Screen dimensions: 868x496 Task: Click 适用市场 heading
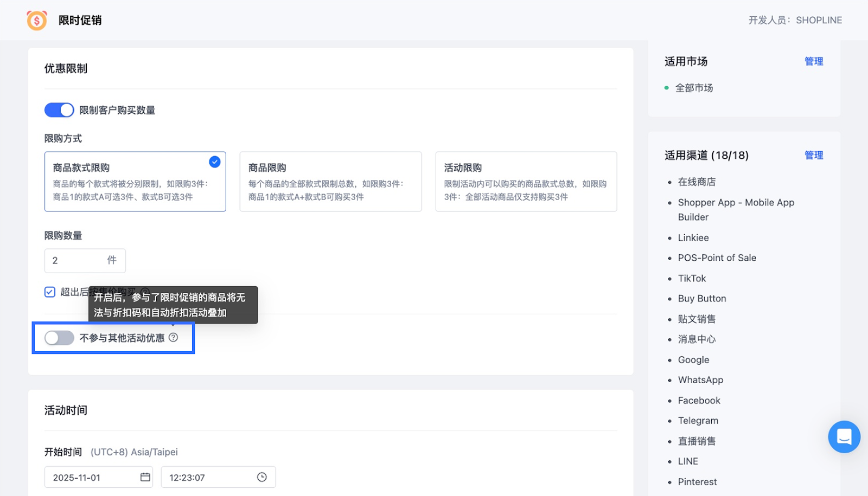686,61
